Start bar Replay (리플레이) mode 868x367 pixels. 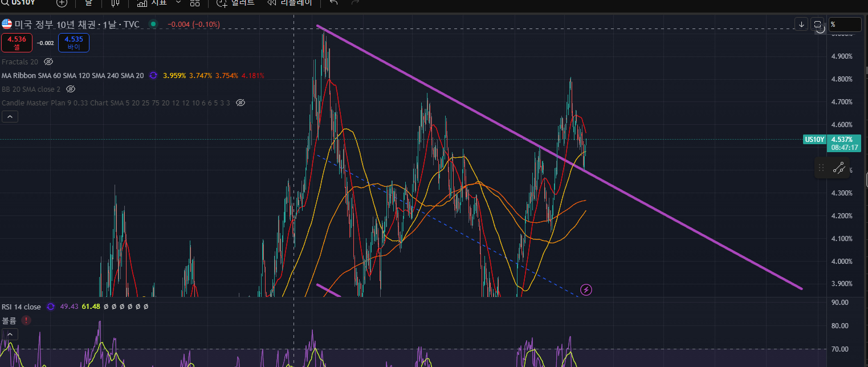[x=290, y=3]
